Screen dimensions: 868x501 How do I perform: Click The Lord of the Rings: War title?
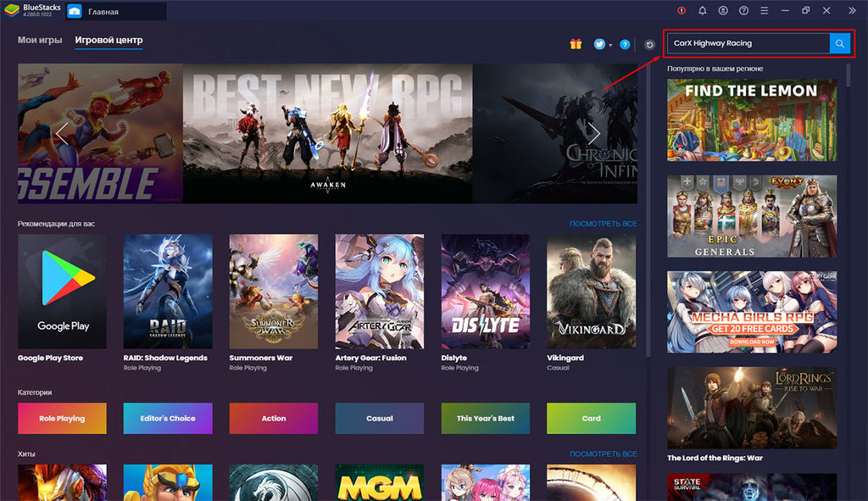coord(715,458)
